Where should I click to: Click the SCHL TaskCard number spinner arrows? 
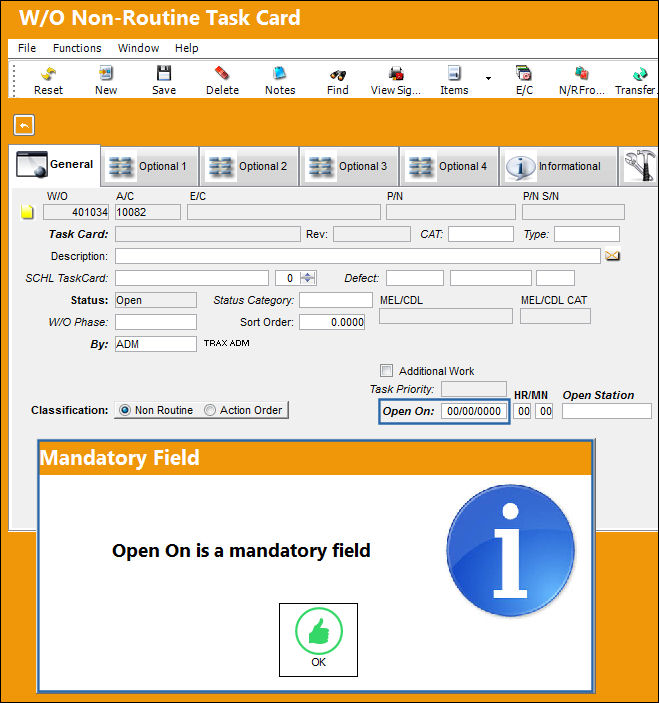click(308, 278)
